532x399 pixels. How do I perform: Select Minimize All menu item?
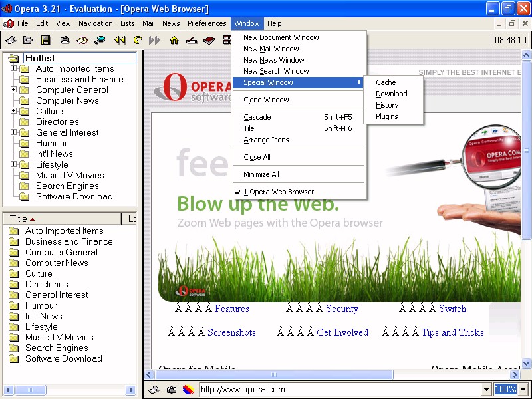point(299,174)
